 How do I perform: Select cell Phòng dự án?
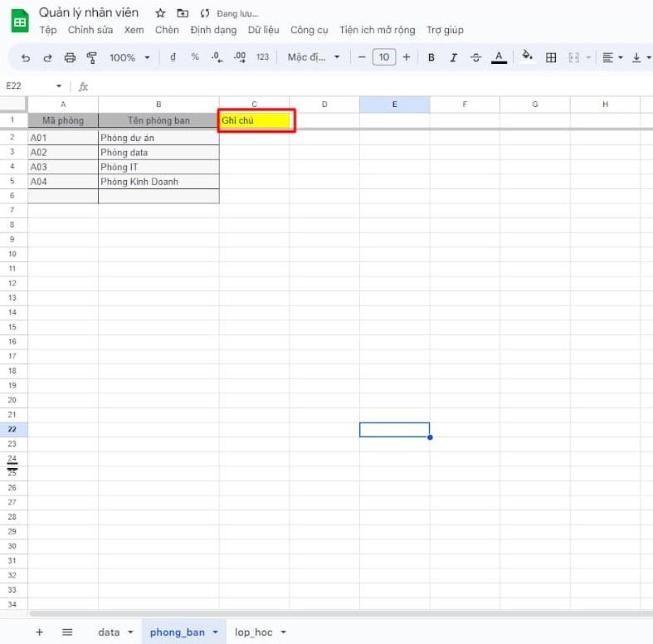pos(158,138)
